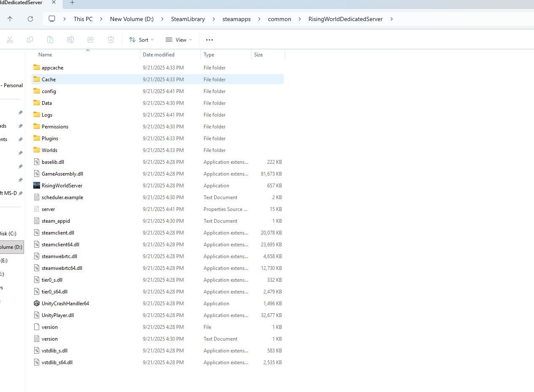Click the Copy icon in toolbar

(x=30, y=40)
